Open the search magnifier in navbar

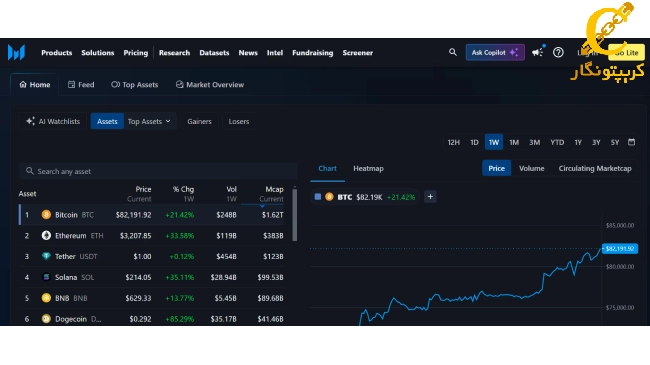click(x=453, y=52)
